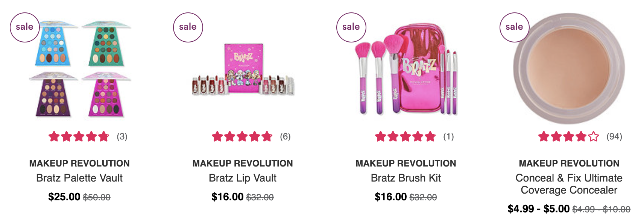
Task: Click the star rating of Bratz Brush Kit
Action: point(406,136)
